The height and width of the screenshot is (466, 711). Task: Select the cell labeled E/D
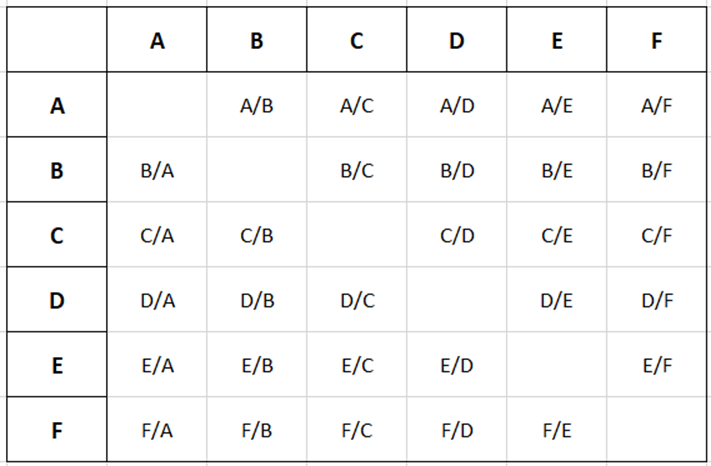[x=457, y=365]
